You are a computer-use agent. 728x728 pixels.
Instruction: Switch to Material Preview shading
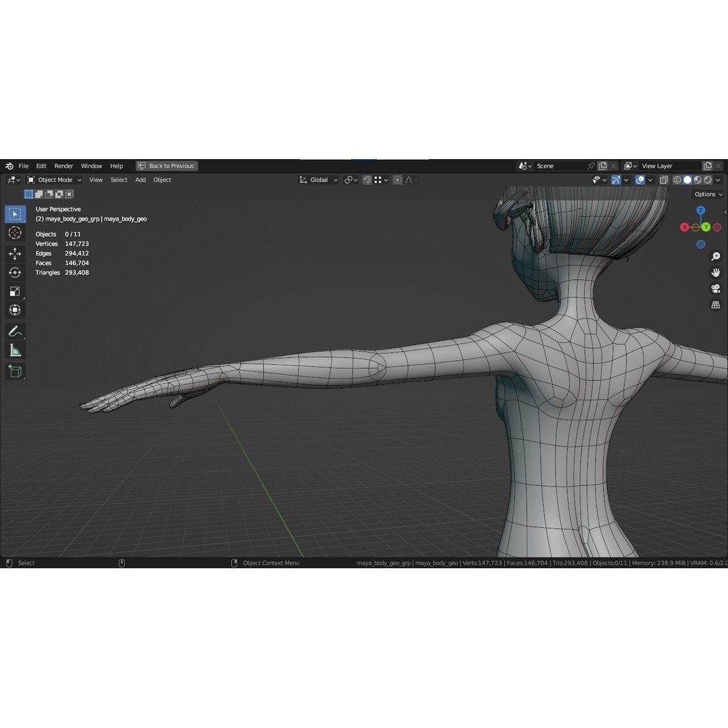(698, 180)
